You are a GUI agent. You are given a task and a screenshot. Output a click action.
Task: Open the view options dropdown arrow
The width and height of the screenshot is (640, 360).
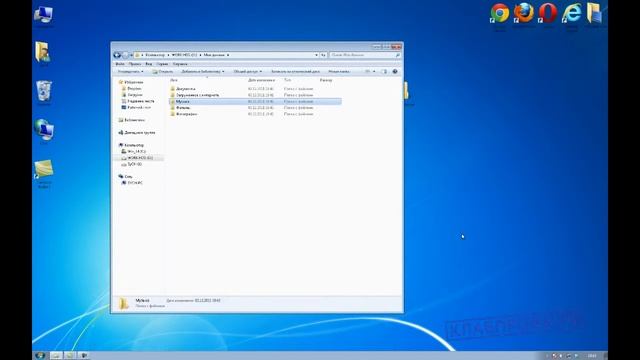374,71
